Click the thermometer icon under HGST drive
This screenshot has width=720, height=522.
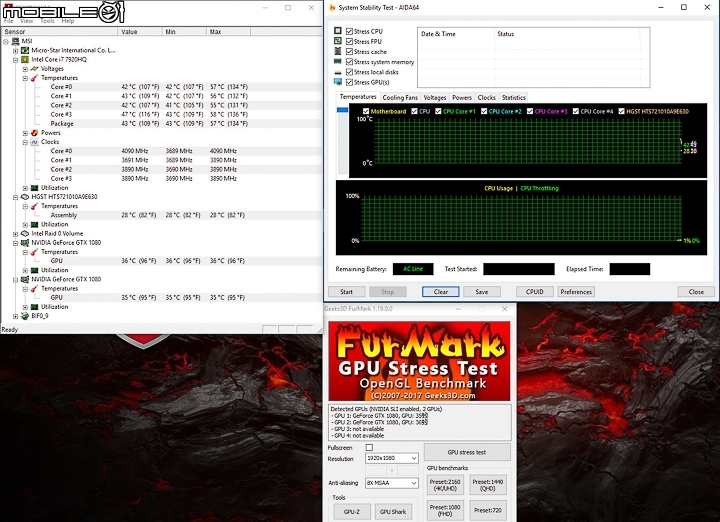coord(34,206)
